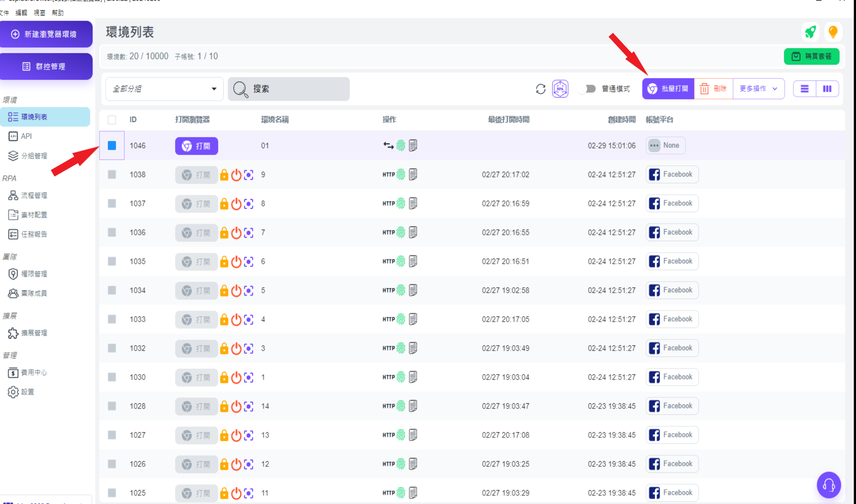Open the headset customer support bubble

[x=829, y=485]
